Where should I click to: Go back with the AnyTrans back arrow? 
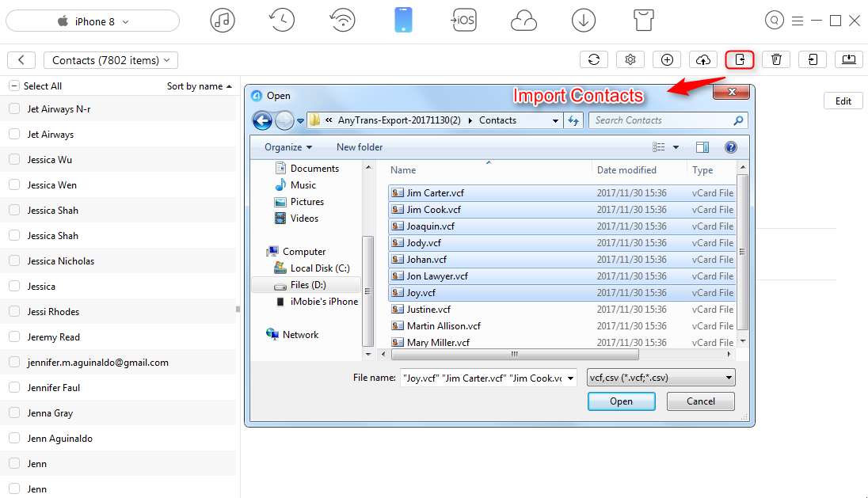pos(21,60)
